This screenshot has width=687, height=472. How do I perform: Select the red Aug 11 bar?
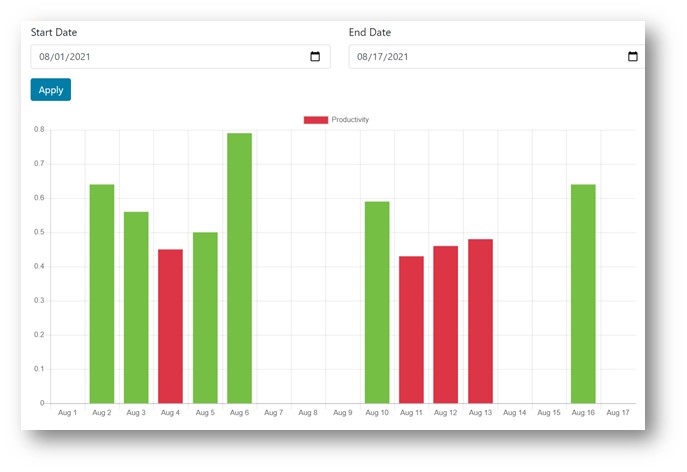tap(411, 330)
